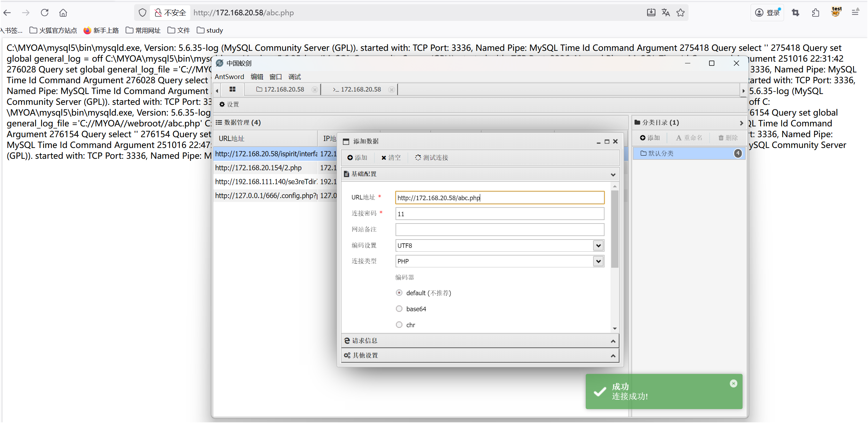Bookmark page with star icon
This screenshot has width=868, height=423.
pyautogui.click(x=681, y=13)
